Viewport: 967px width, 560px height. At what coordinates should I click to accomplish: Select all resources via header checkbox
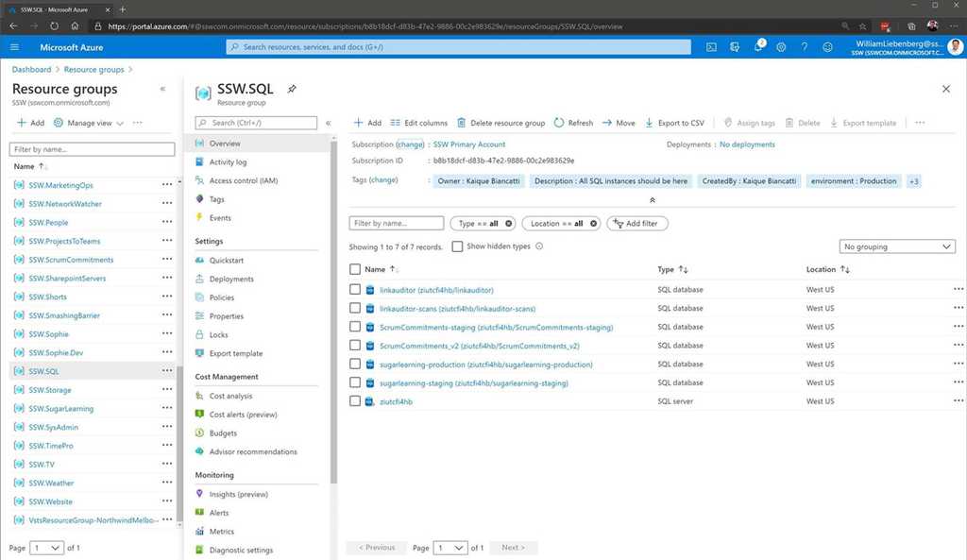[x=354, y=269]
